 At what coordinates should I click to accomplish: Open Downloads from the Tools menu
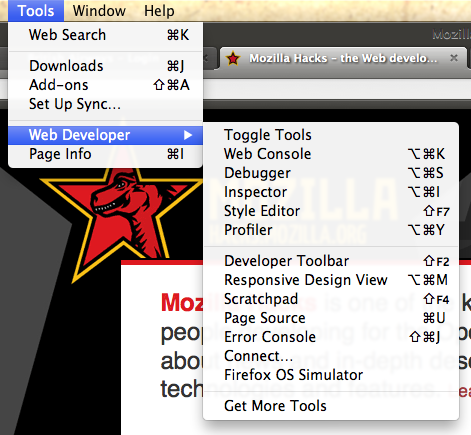[x=105, y=66]
